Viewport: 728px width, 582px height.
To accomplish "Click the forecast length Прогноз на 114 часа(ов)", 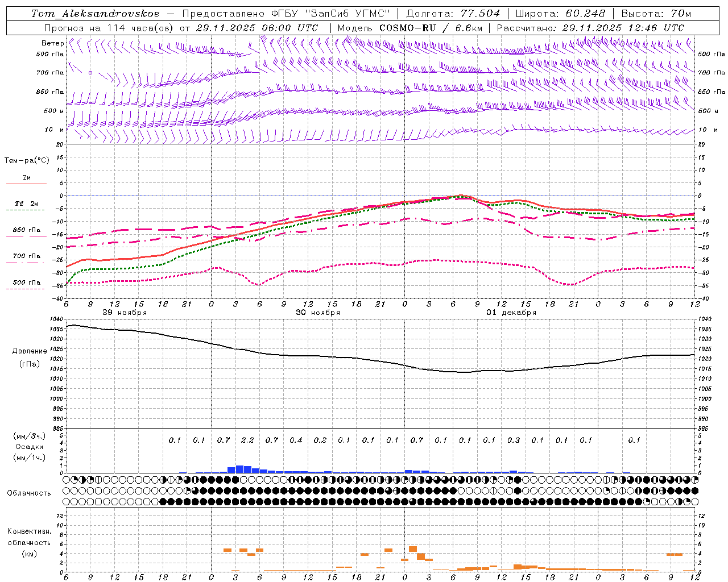I will tap(109, 27).
